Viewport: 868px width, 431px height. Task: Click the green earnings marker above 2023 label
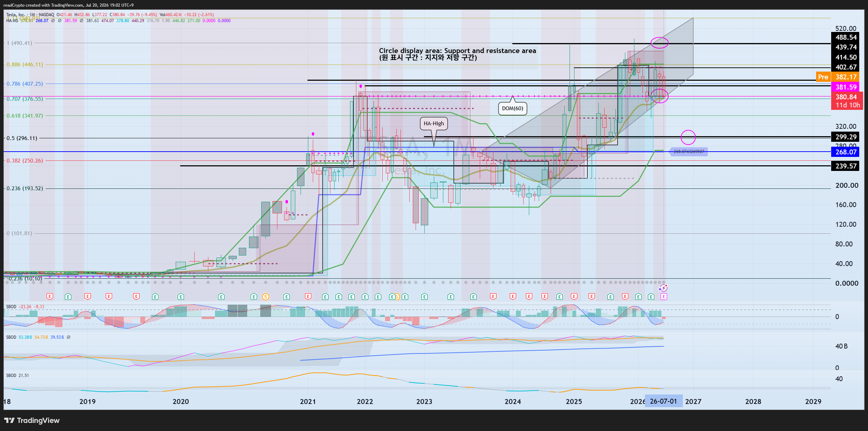point(424,297)
